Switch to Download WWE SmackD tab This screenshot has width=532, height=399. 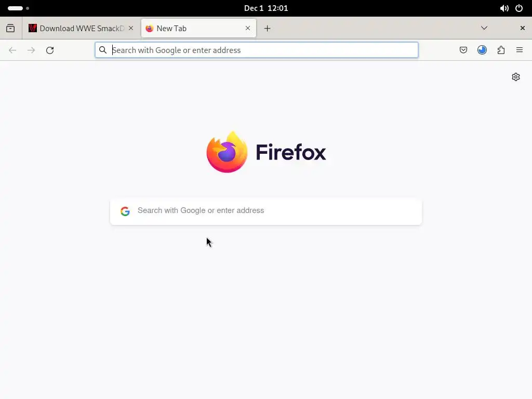coord(81,28)
